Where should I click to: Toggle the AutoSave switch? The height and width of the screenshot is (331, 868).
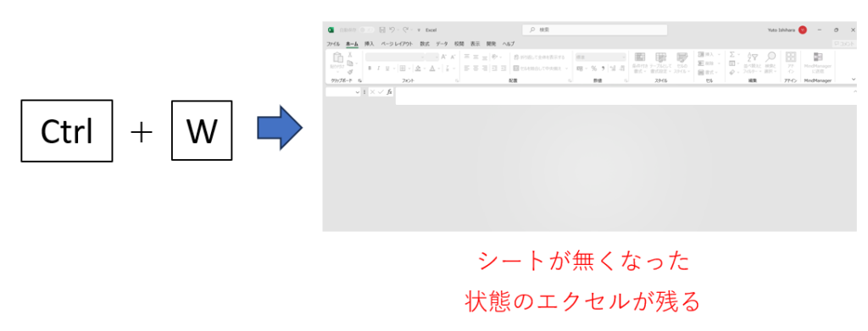pyautogui.click(x=366, y=30)
